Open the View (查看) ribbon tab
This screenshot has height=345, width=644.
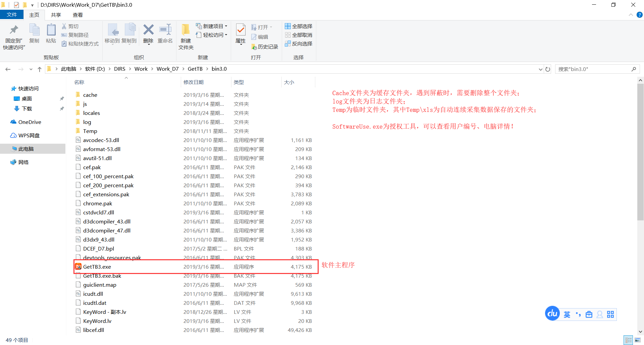coord(78,15)
